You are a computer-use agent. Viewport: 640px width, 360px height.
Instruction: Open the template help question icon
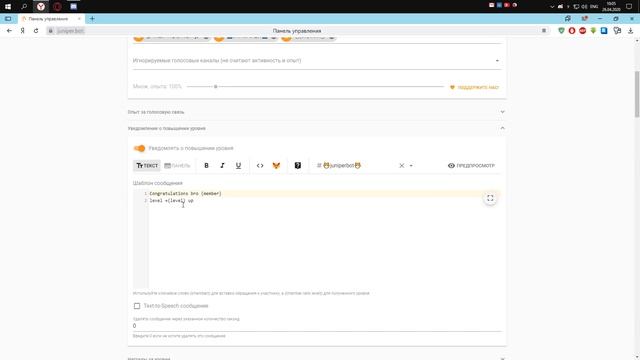coord(298,166)
